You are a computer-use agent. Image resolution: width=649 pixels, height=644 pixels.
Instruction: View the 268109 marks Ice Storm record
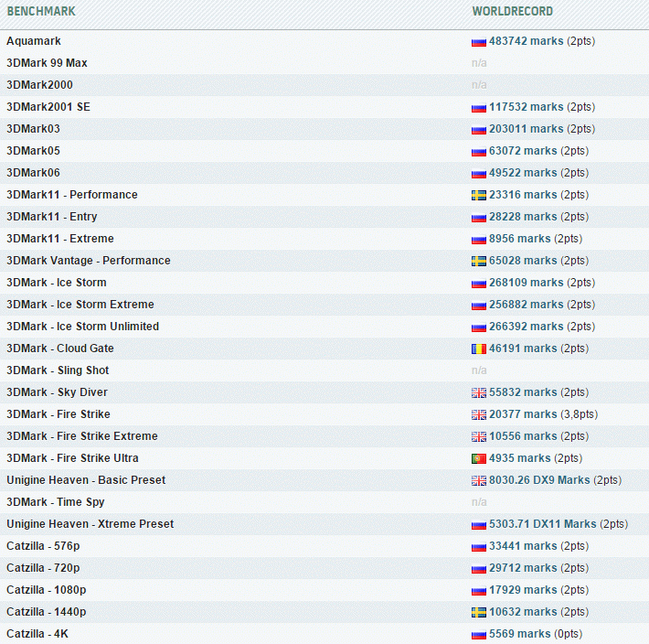coord(526,283)
